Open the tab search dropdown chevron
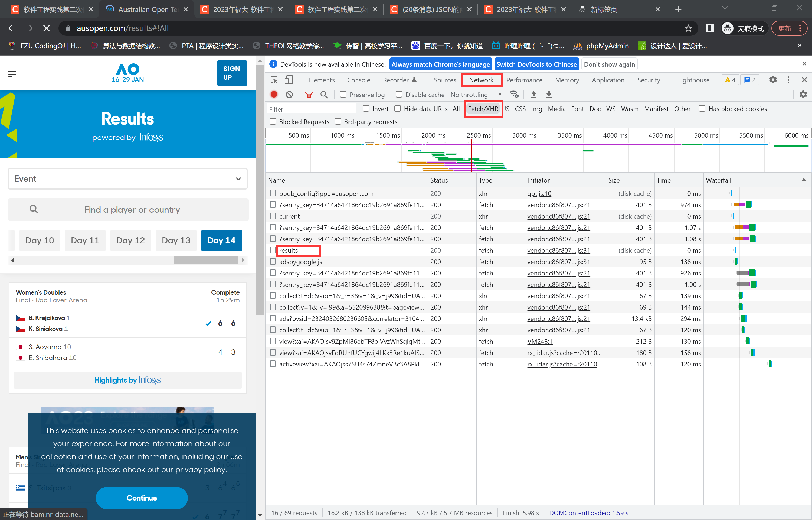The image size is (812, 520). tap(725, 8)
